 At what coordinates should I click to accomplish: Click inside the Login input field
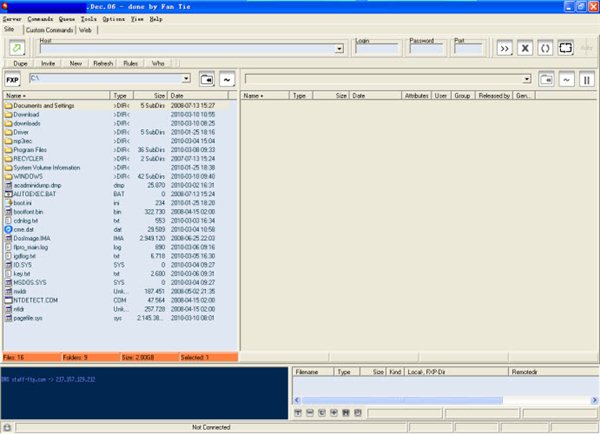click(376, 48)
